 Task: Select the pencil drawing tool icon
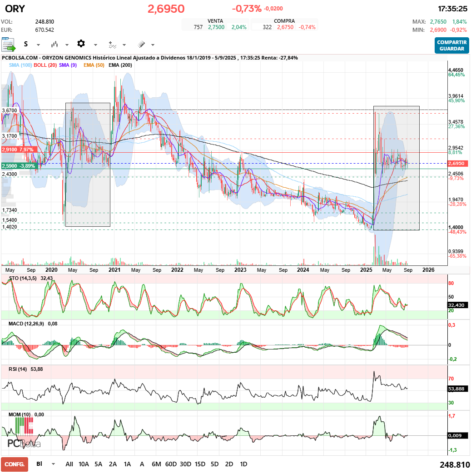tap(141, 45)
